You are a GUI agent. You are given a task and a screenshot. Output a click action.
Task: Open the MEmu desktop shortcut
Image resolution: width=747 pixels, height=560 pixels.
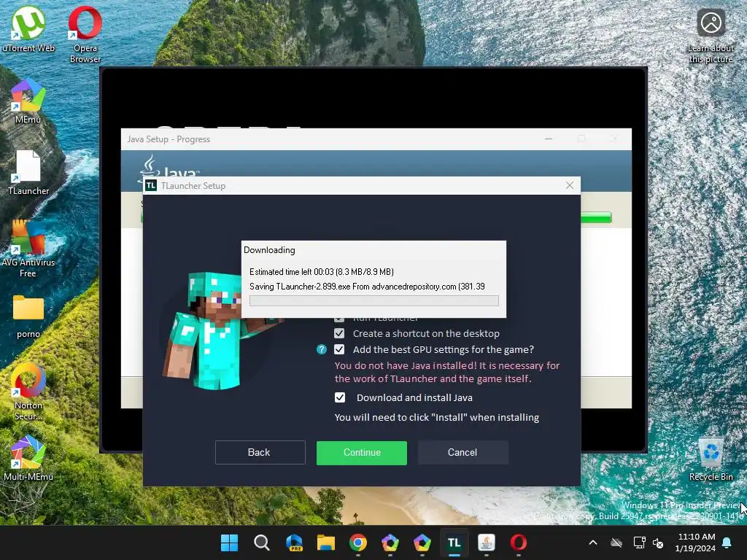coord(28,101)
